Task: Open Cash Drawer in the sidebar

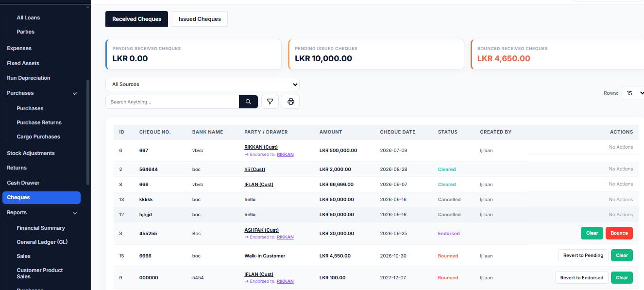Action: coord(23,183)
